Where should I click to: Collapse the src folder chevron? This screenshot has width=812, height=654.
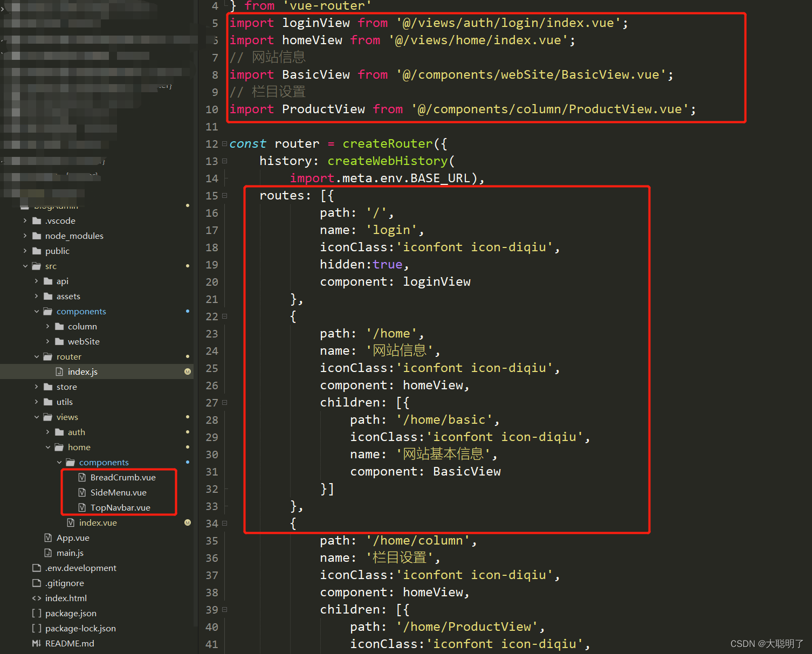point(25,266)
